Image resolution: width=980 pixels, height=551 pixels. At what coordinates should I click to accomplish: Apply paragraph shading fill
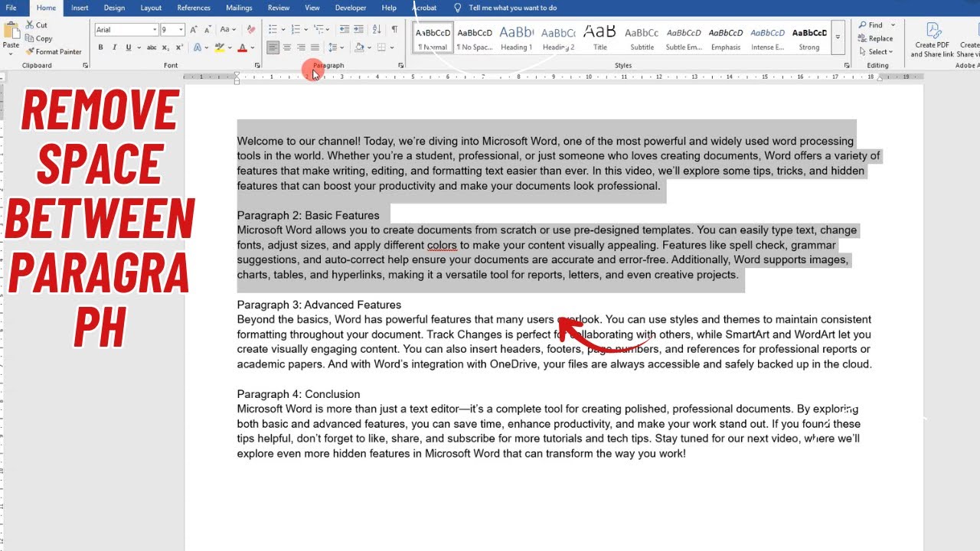pyautogui.click(x=359, y=47)
